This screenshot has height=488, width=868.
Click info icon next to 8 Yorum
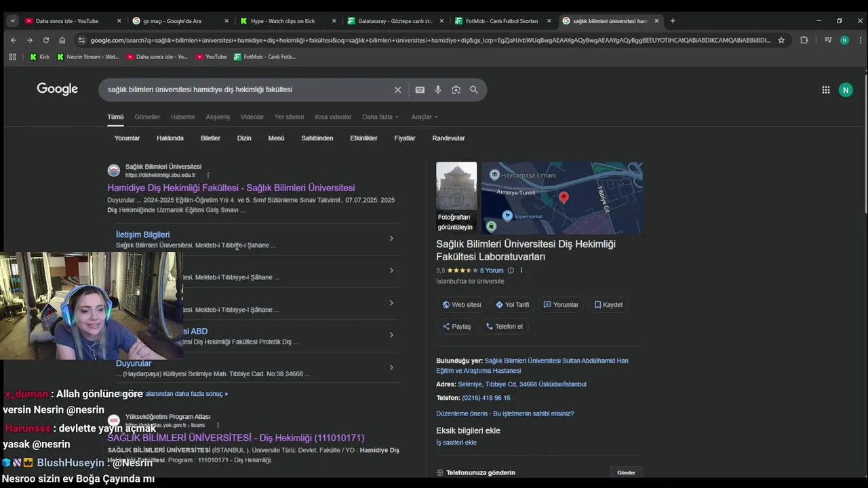pos(511,270)
